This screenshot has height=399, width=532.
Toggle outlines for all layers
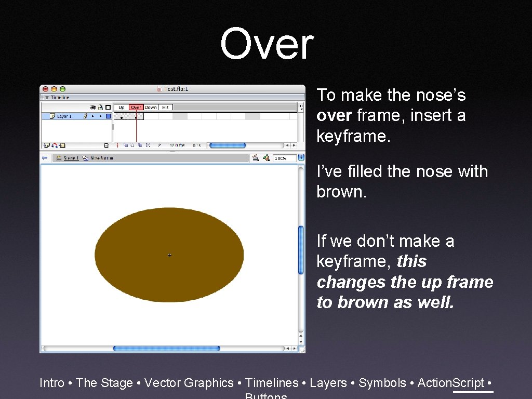coord(108,107)
